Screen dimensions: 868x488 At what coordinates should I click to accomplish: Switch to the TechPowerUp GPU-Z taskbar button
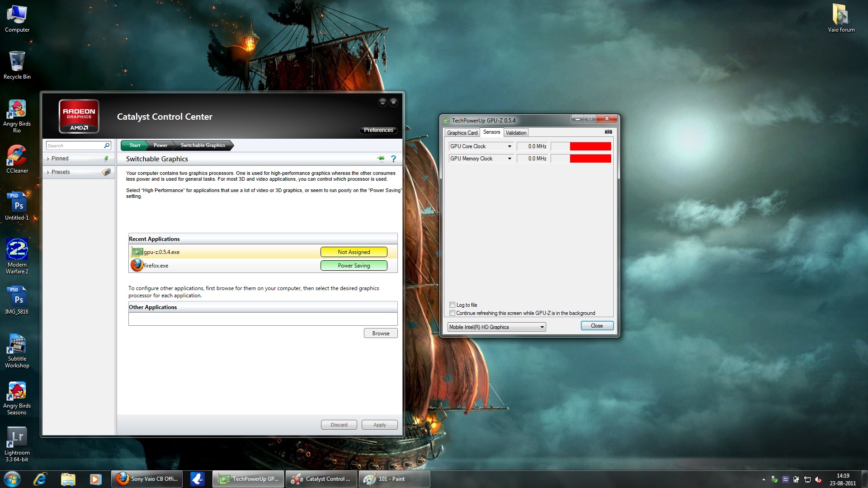[248, 479]
